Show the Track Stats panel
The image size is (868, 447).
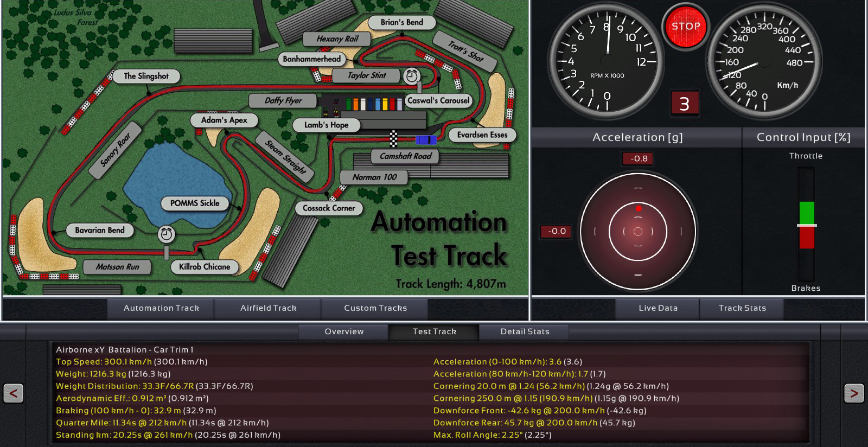click(742, 308)
